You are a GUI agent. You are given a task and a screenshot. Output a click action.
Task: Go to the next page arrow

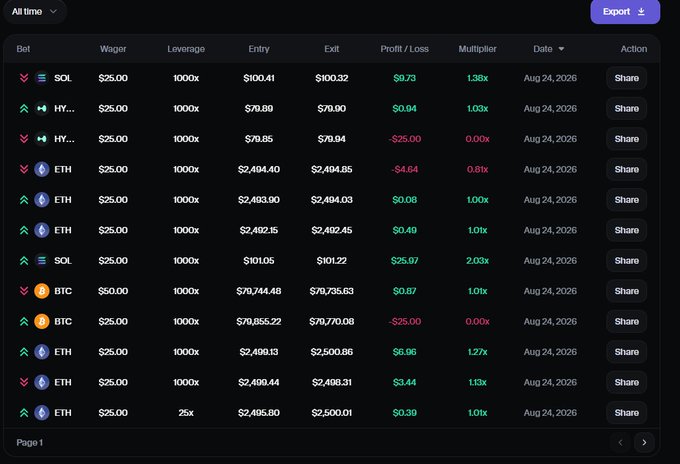point(644,442)
